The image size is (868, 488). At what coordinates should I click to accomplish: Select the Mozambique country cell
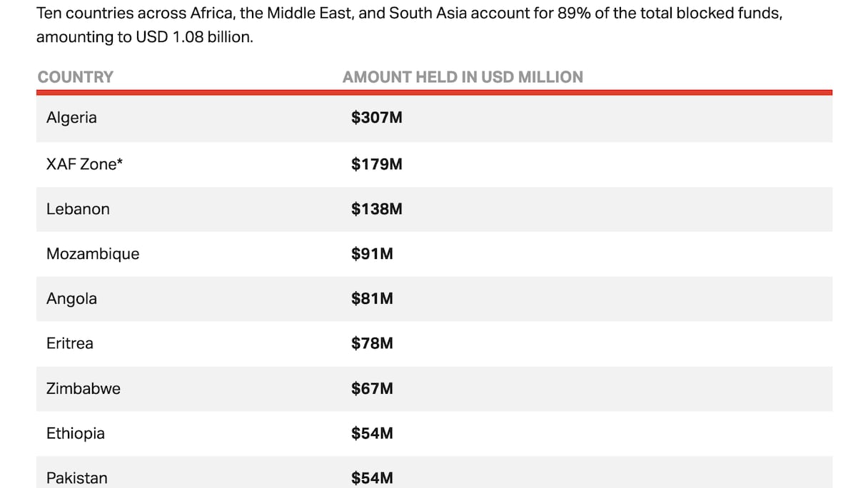click(93, 254)
